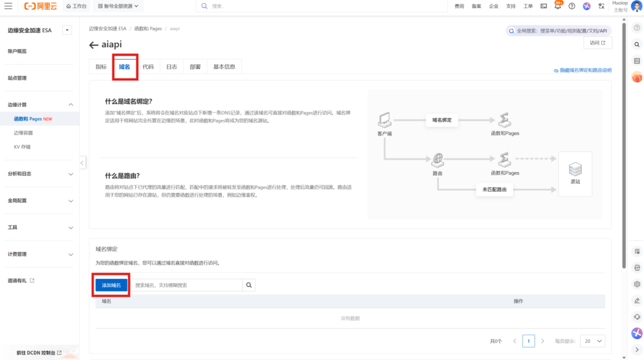Click the 访问 external link button
The image size is (644, 360).
(597, 43)
